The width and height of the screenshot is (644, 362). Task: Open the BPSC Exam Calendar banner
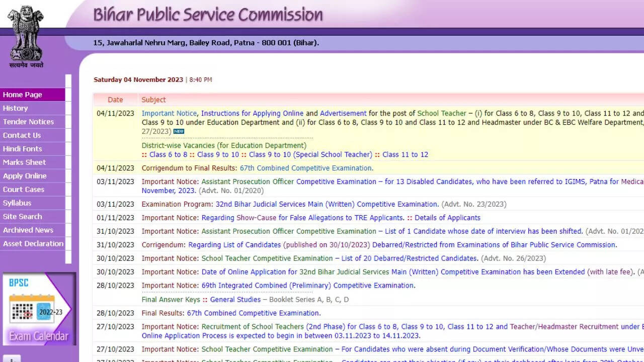click(x=39, y=309)
